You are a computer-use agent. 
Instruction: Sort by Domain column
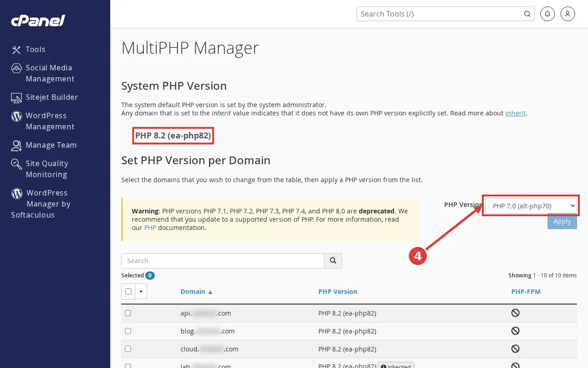point(197,292)
